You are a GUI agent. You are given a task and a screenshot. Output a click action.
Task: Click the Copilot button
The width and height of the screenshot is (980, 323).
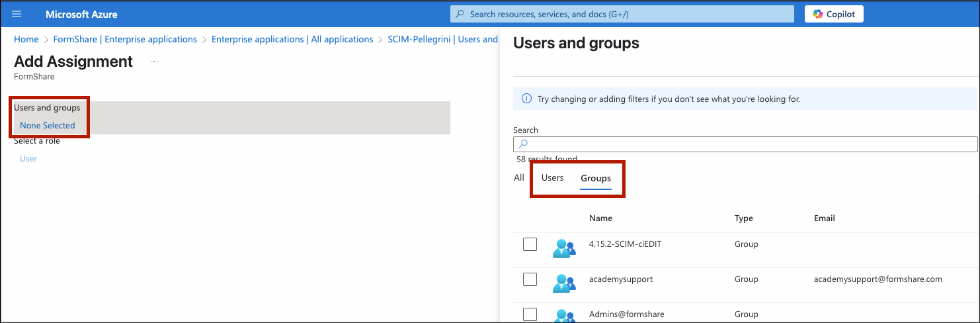click(x=834, y=14)
